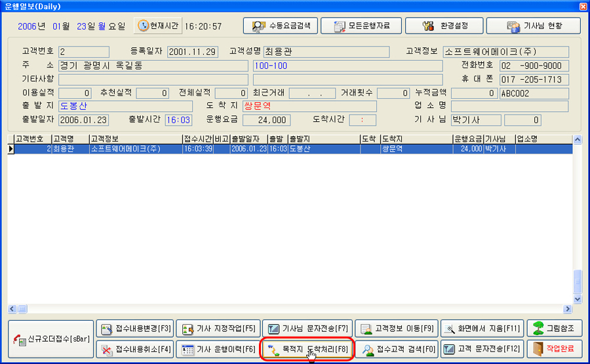Screen dimensions: 590x364
Task: Select the 고객번호 column header
Action: (33, 139)
